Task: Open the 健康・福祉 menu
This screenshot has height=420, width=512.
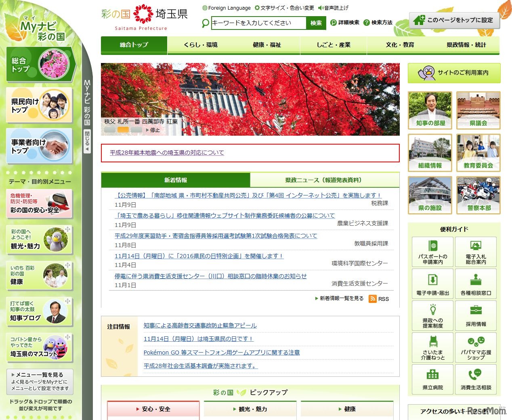Action: coord(267,45)
